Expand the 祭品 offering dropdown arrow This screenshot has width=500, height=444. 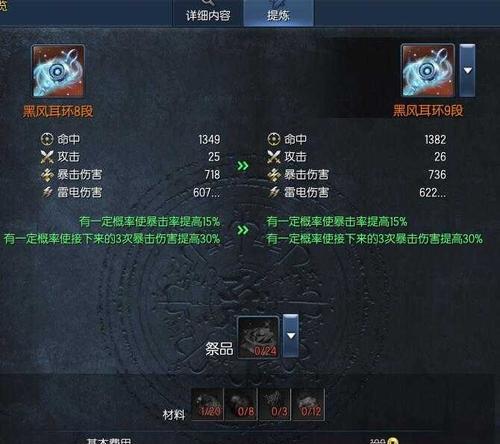(x=291, y=335)
